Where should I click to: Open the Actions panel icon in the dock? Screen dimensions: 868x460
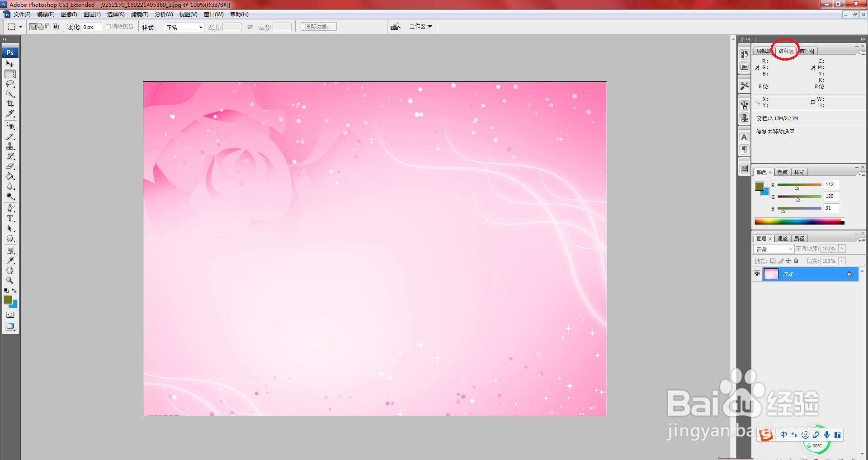[x=744, y=67]
